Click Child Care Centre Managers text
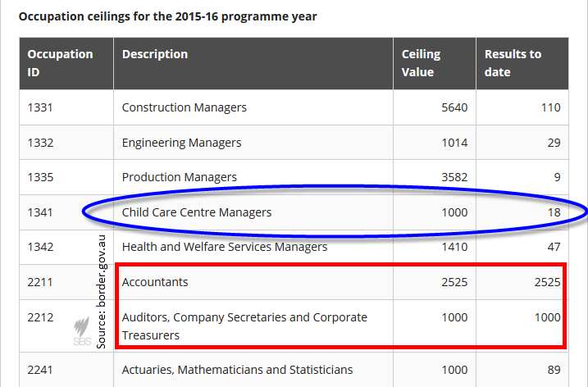Image resolution: width=588 pixels, height=387 pixels. [x=196, y=212]
